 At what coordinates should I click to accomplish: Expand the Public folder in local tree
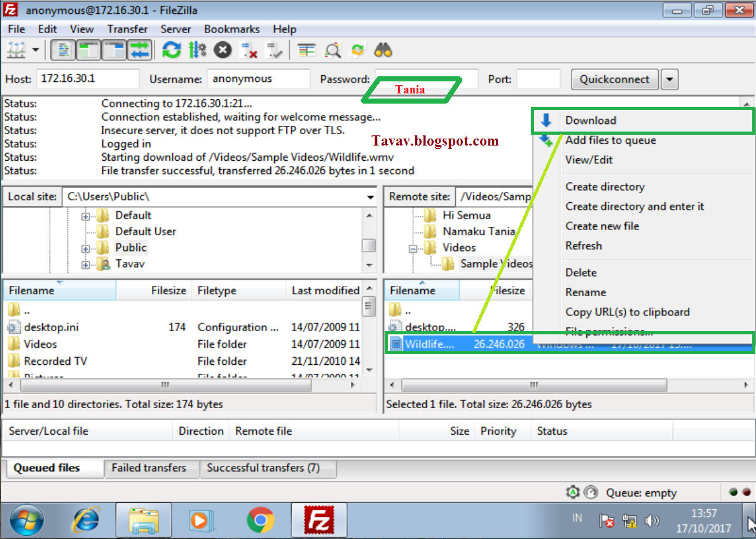point(85,249)
